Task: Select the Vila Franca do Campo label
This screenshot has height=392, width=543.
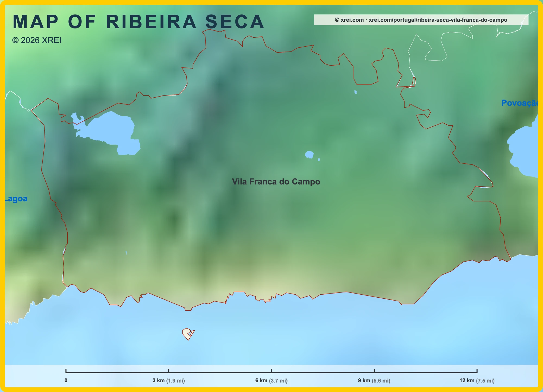Action: coord(276,181)
